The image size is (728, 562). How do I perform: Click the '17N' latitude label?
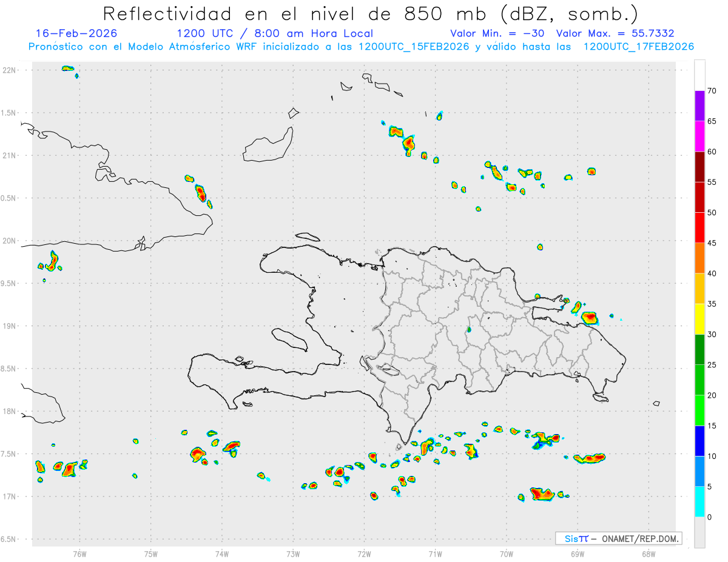coord(10,497)
